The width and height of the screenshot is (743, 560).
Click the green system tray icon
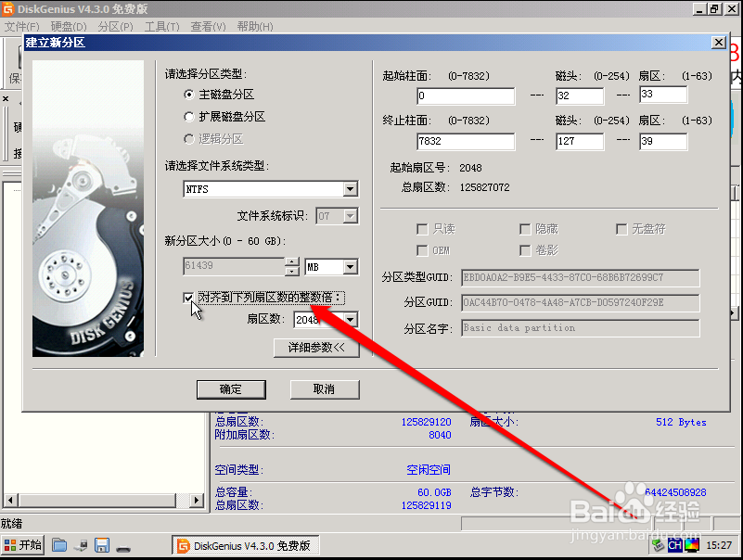coord(658,545)
